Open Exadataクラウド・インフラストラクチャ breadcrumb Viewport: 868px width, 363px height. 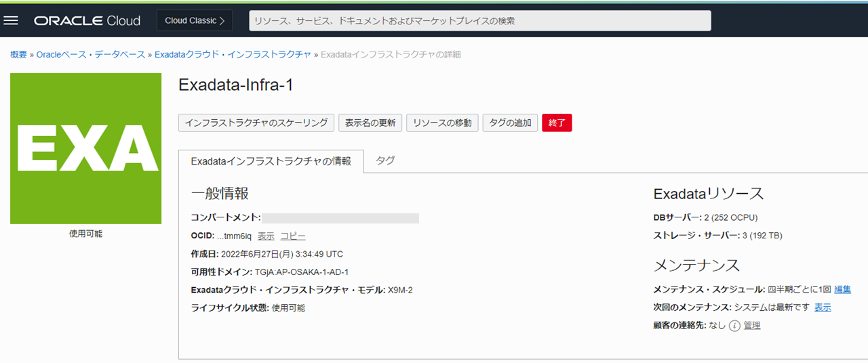click(x=233, y=54)
